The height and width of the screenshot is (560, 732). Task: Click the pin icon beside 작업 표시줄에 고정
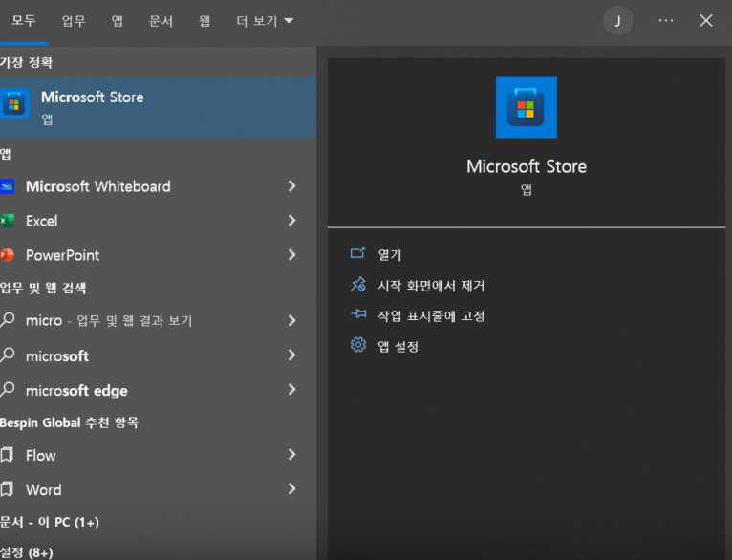coord(358,314)
